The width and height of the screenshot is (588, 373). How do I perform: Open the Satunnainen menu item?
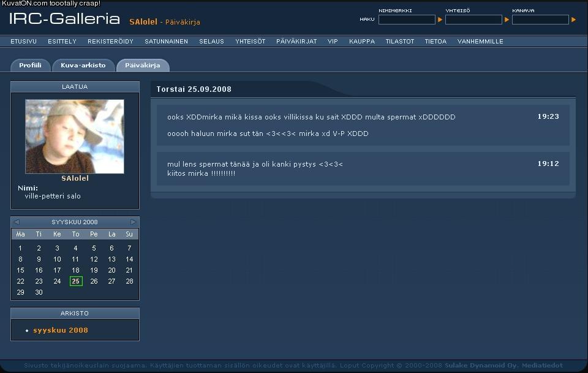[x=166, y=41]
